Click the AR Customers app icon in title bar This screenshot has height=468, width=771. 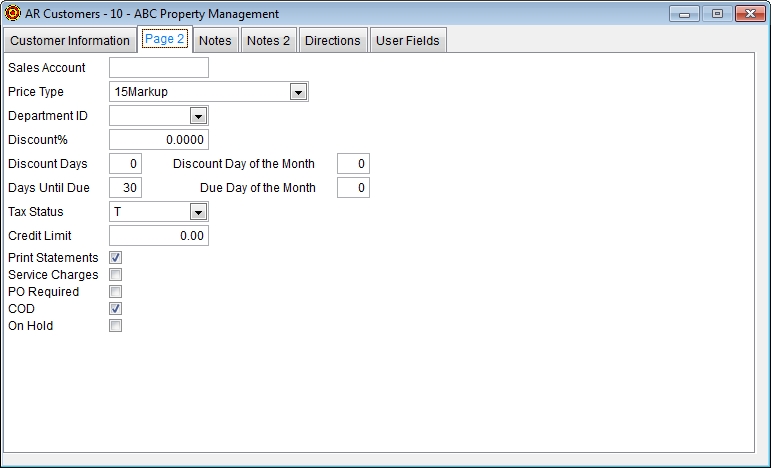tap(12, 14)
